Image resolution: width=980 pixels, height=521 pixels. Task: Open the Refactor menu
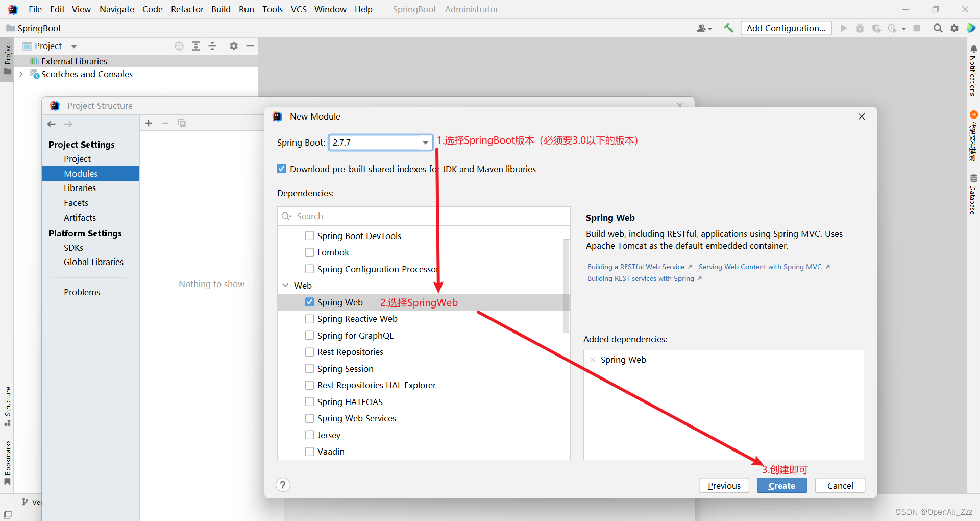[x=187, y=9]
